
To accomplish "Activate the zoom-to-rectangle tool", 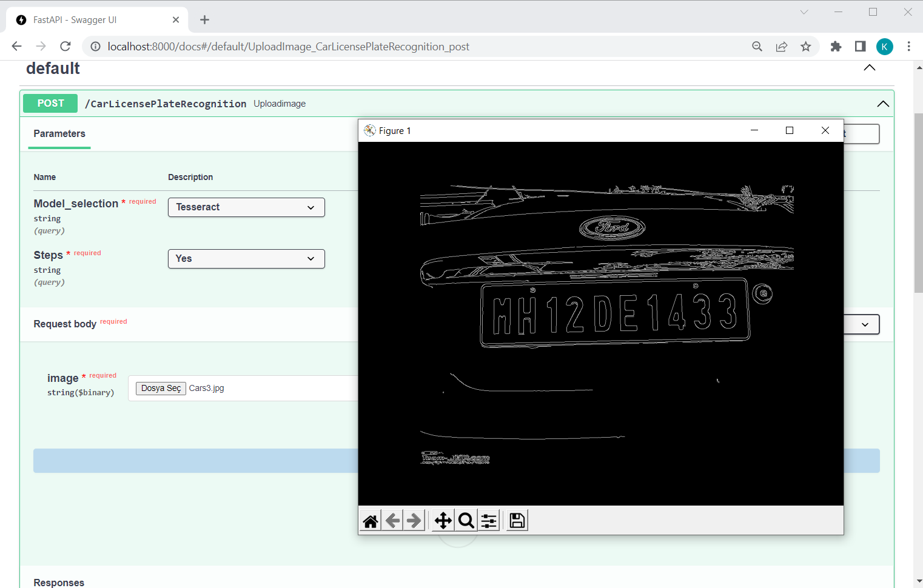I will [x=466, y=520].
